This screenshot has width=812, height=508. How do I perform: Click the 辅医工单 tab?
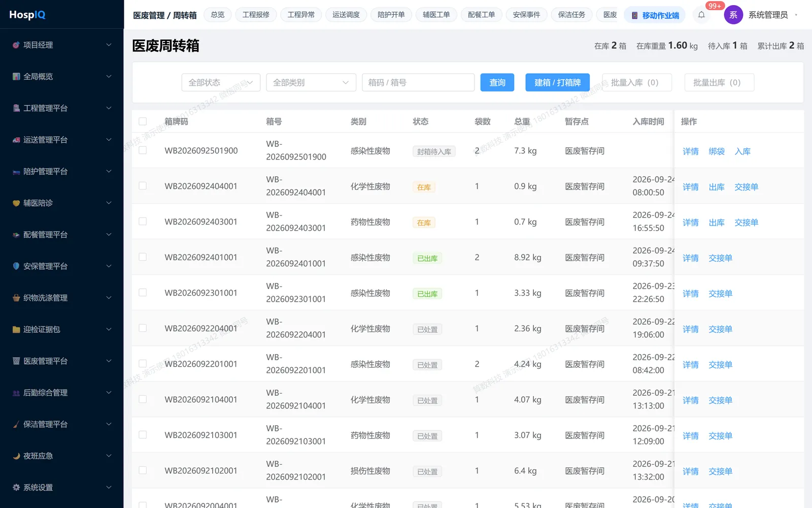pyautogui.click(x=436, y=15)
